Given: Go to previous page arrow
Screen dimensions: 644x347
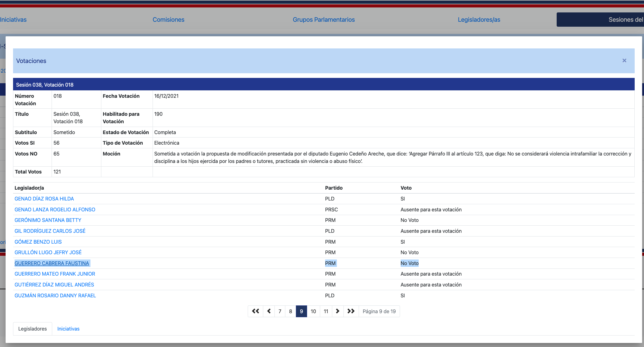Looking at the screenshot, I should 269,311.
